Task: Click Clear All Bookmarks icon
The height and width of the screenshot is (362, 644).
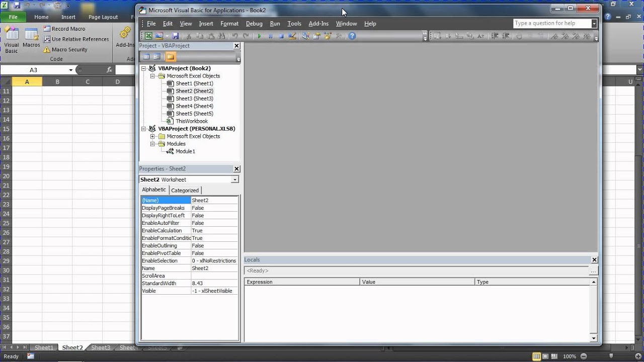Action: [587, 36]
